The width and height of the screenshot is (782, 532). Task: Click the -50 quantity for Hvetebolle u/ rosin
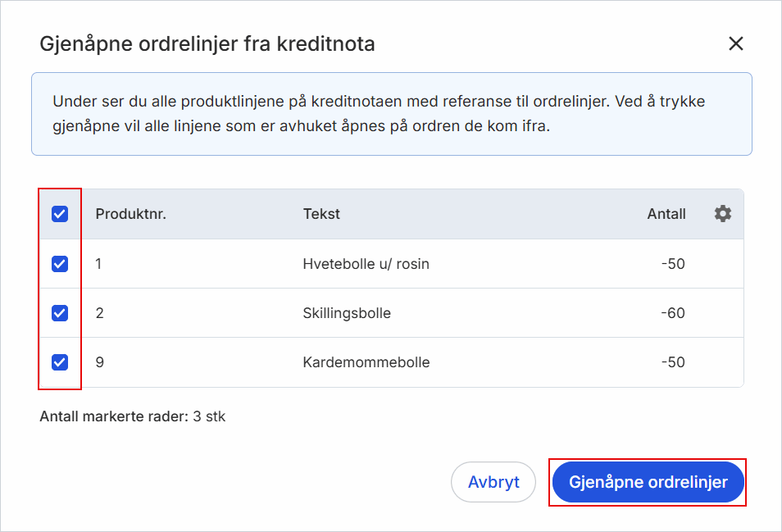673,264
